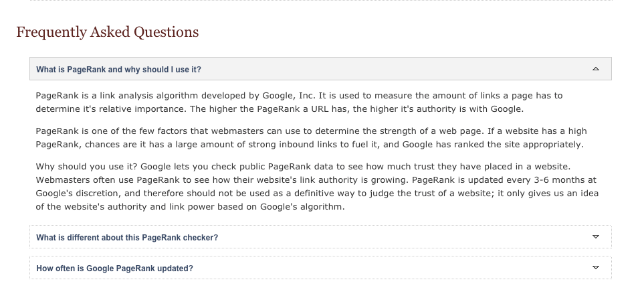Click paragraph starting "Why should you use it?"
Viewport: 644px width, 300px height.
tap(317, 186)
